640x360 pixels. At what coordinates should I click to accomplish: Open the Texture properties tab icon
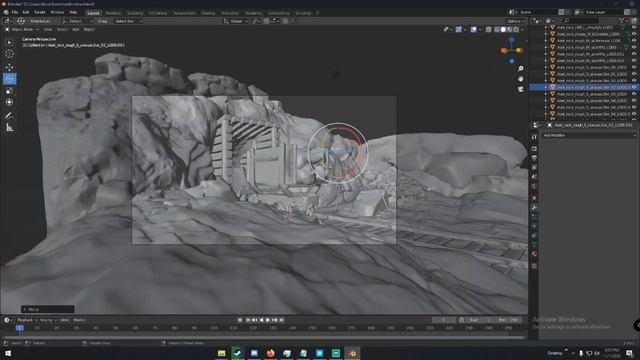tap(534, 266)
